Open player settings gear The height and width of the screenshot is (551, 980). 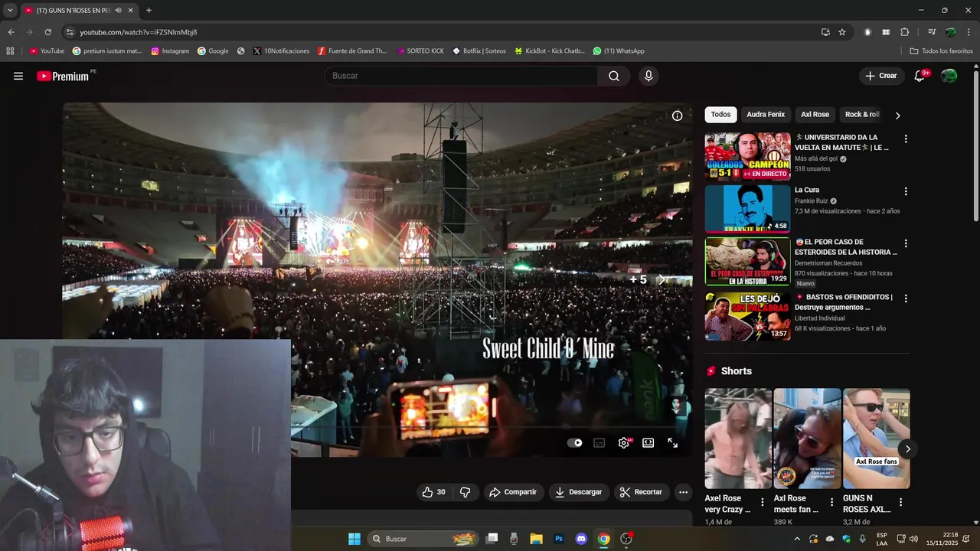pyautogui.click(x=624, y=442)
